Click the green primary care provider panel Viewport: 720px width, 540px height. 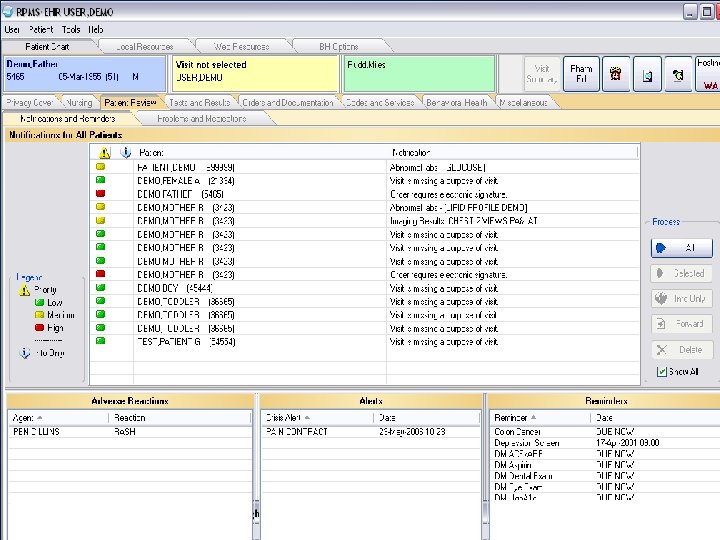tap(419, 73)
